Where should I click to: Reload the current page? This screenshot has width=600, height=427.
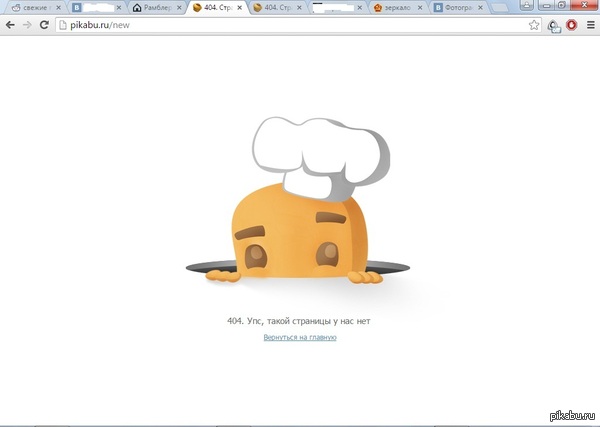click(x=44, y=23)
